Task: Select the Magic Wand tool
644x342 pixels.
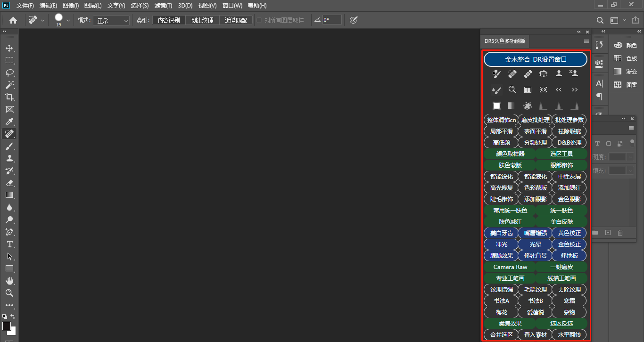Action: point(9,85)
